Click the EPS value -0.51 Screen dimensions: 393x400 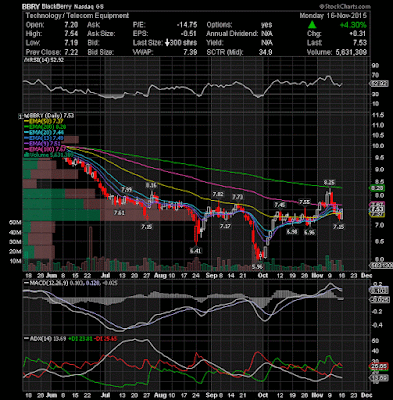click(x=189, y=34)
